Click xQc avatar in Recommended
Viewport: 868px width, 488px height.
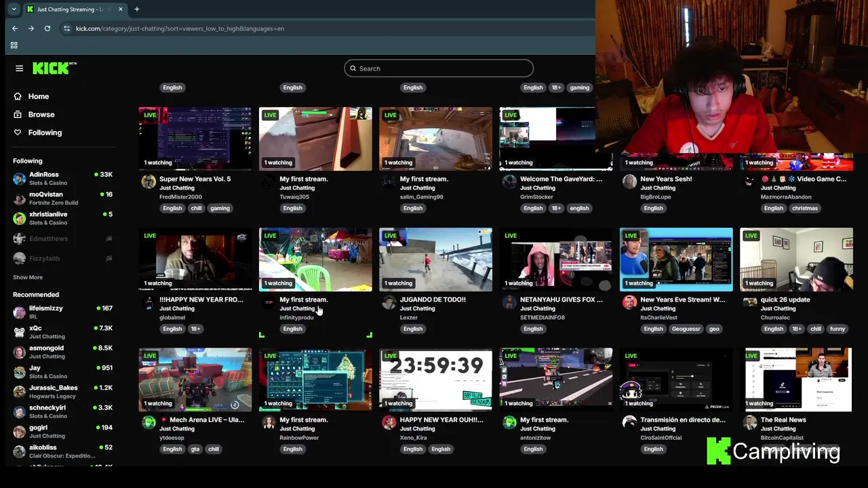19,331
